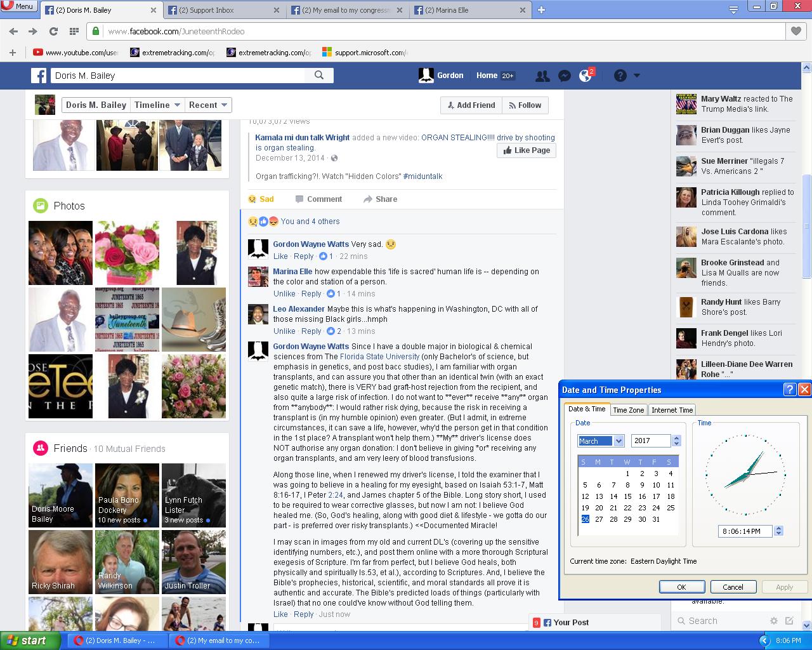
Task: Open the Messenger messages icon
Action: 564,76
